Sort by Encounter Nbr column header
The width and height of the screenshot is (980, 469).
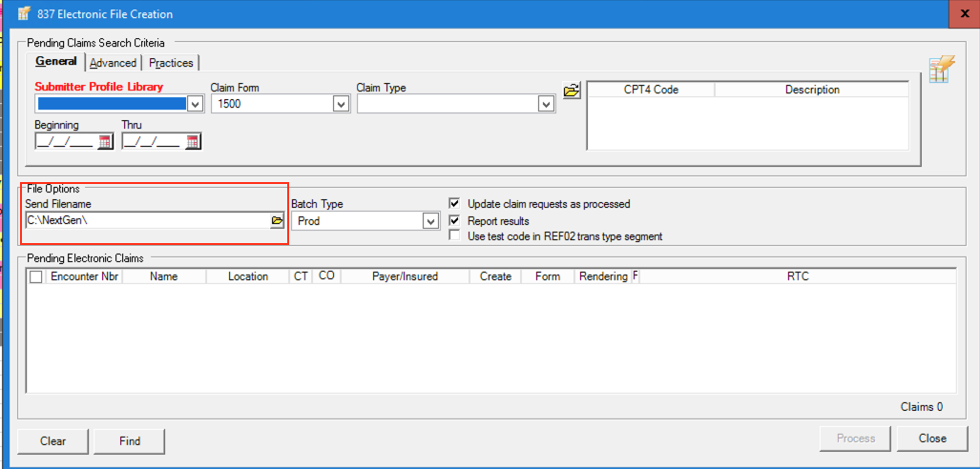[84, 276]
